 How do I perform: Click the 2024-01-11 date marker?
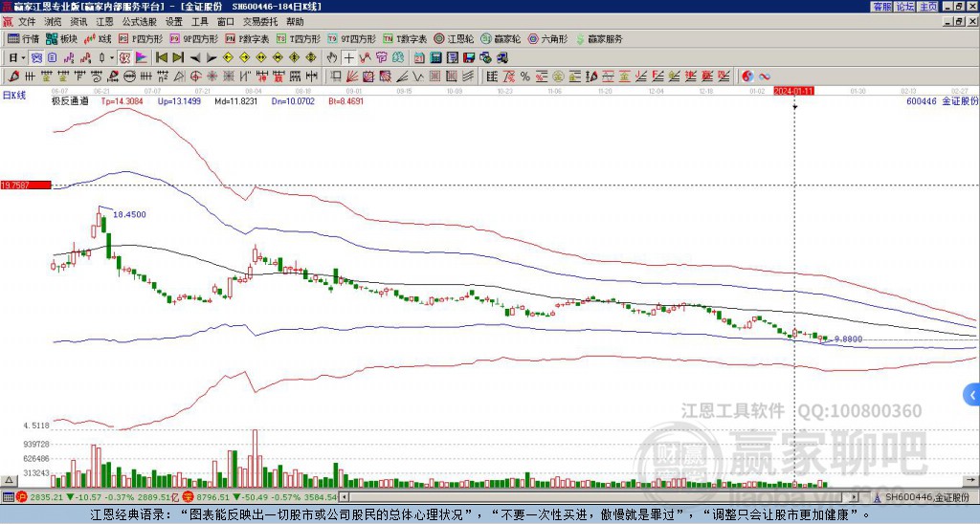(793, 91)
